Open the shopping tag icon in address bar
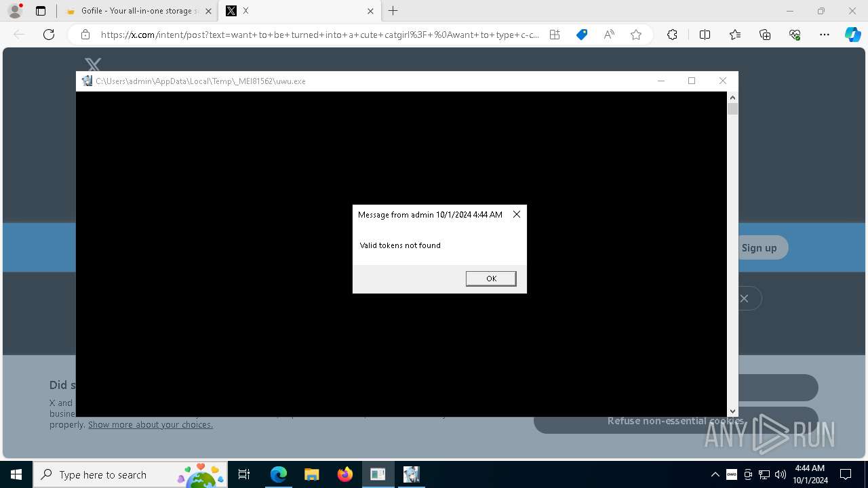This screenshot has width=868, height=488. pyautogui.click(x=582, y=35)
